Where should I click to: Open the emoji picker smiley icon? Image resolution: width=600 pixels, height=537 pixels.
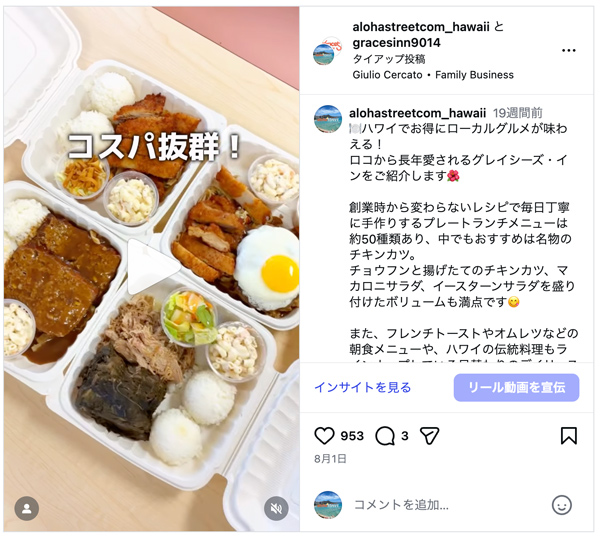pos(562,505)
